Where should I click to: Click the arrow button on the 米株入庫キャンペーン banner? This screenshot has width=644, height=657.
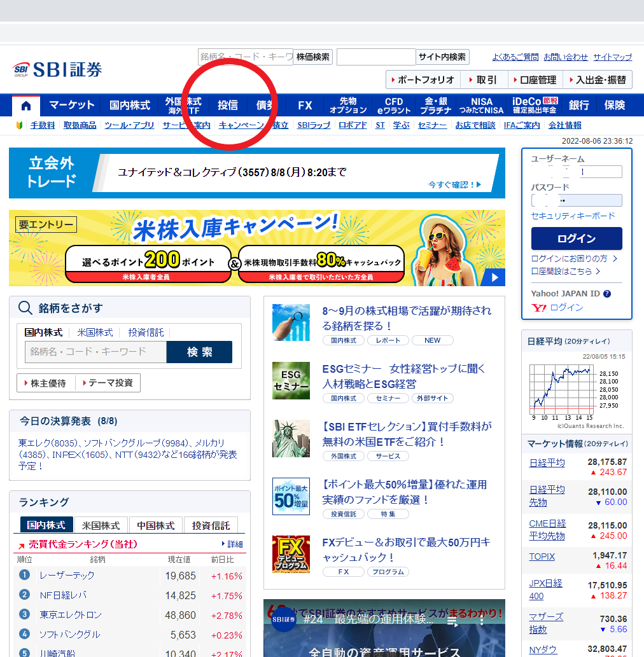(x=494, y=277)
